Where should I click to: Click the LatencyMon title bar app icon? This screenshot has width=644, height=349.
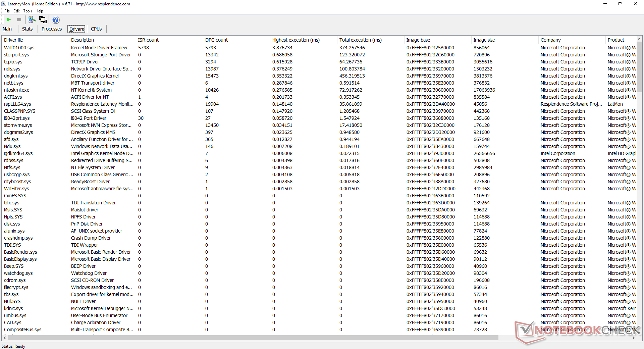(3, 4)
